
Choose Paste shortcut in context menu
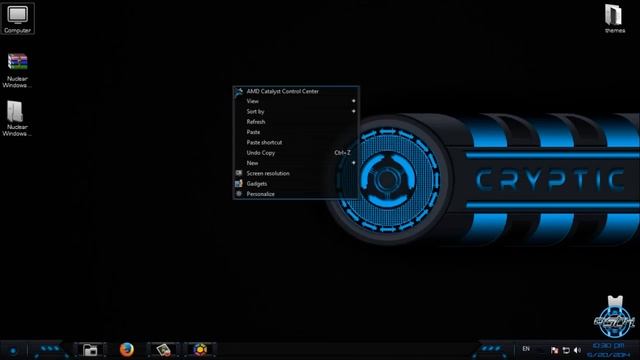coord(296,142)
